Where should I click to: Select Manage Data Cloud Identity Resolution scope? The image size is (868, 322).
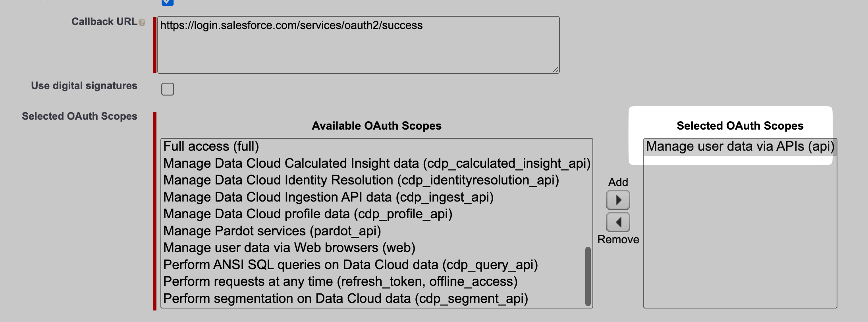click(x=361, y=180)
